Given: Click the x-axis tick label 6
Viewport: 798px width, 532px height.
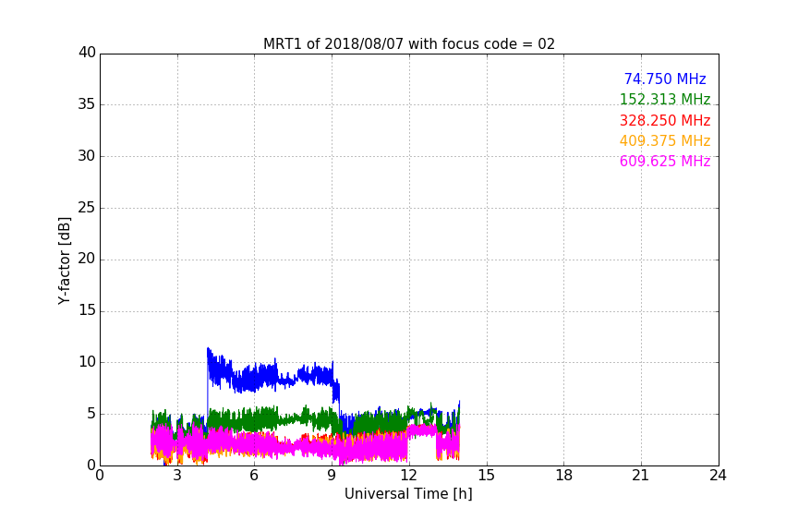Looking at the screenshot, I should click(x=254, y=476).
